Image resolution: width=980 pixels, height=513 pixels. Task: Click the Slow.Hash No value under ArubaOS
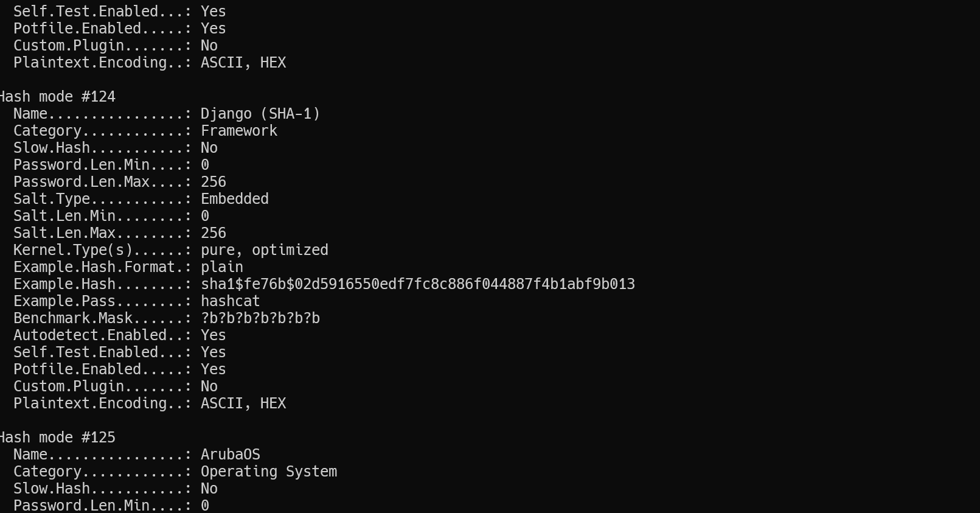(209, 489)
